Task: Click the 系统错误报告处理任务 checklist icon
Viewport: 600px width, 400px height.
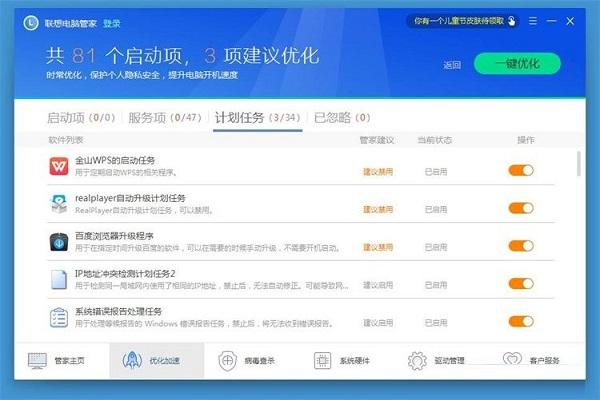Action: click(59, 318)
